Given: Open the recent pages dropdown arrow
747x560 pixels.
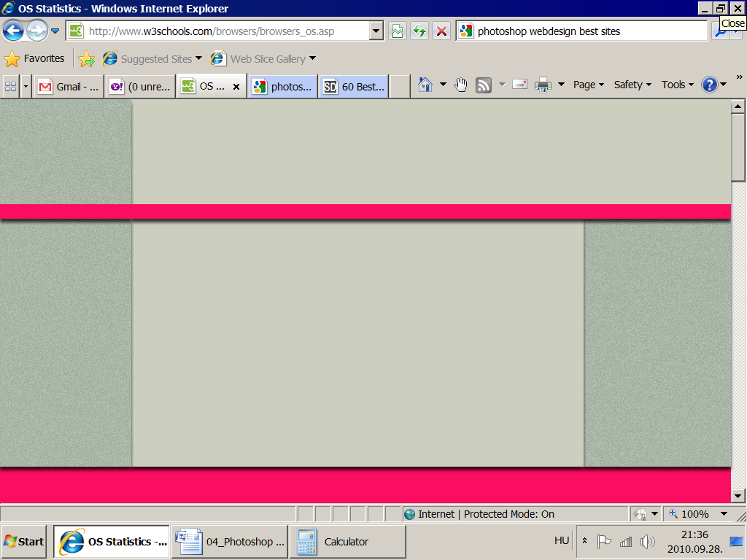Looking at the screenshot, I should (55, 31).
